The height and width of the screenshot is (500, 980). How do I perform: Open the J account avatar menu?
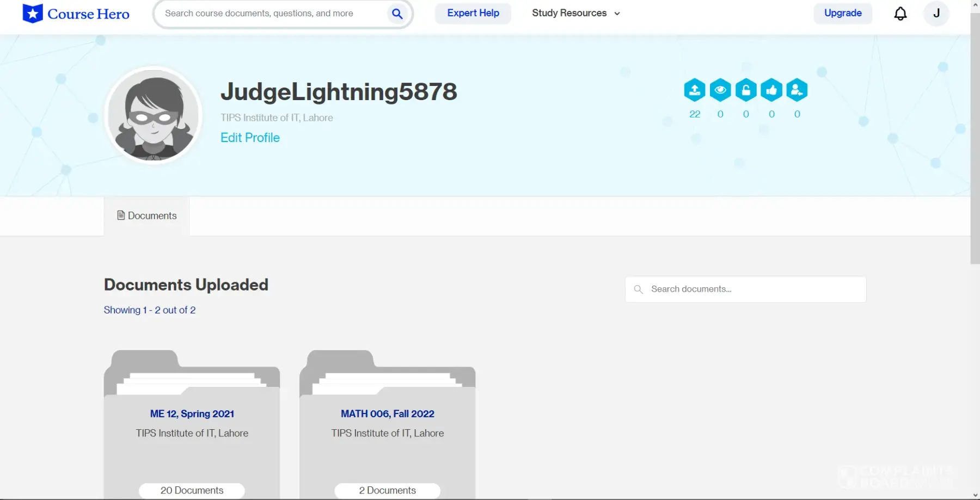pyautogui.click(x=936, y=14)
